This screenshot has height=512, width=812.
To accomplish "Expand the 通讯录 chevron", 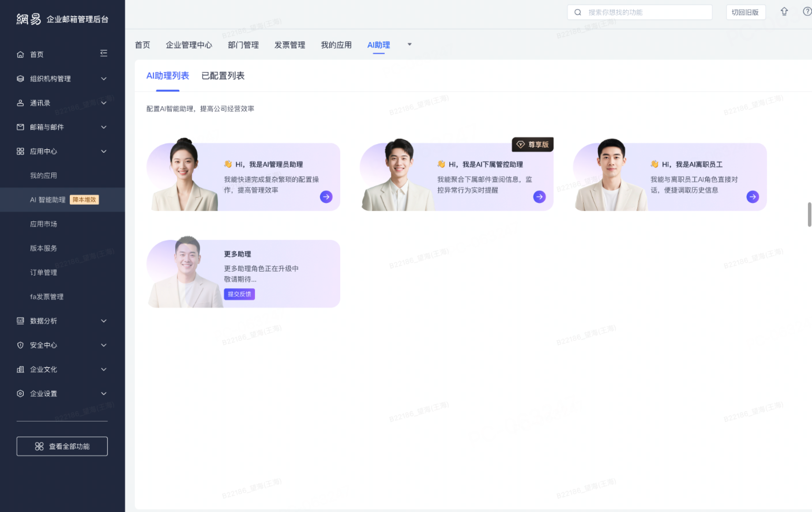I will click(x=104, y=103).
